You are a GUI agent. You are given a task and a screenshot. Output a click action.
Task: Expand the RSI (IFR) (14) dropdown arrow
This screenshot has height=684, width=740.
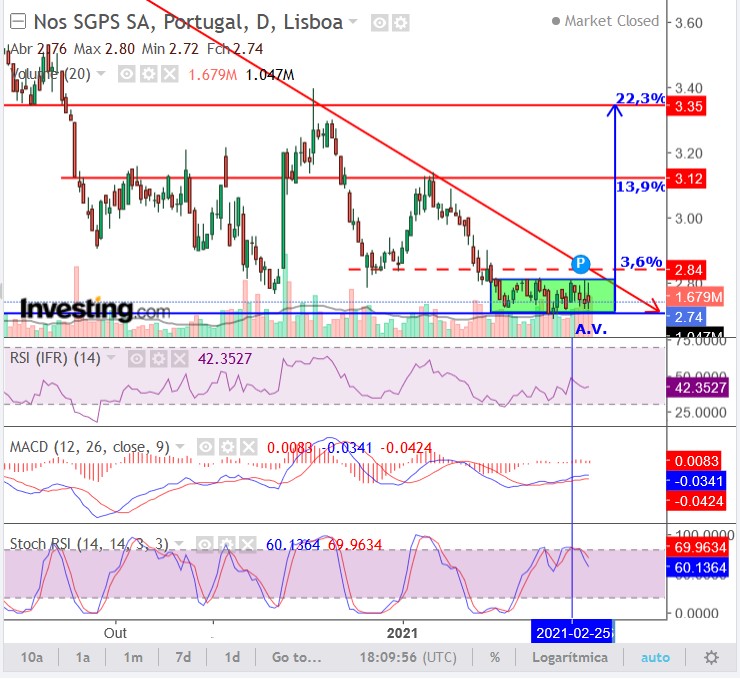click(111, 357)
